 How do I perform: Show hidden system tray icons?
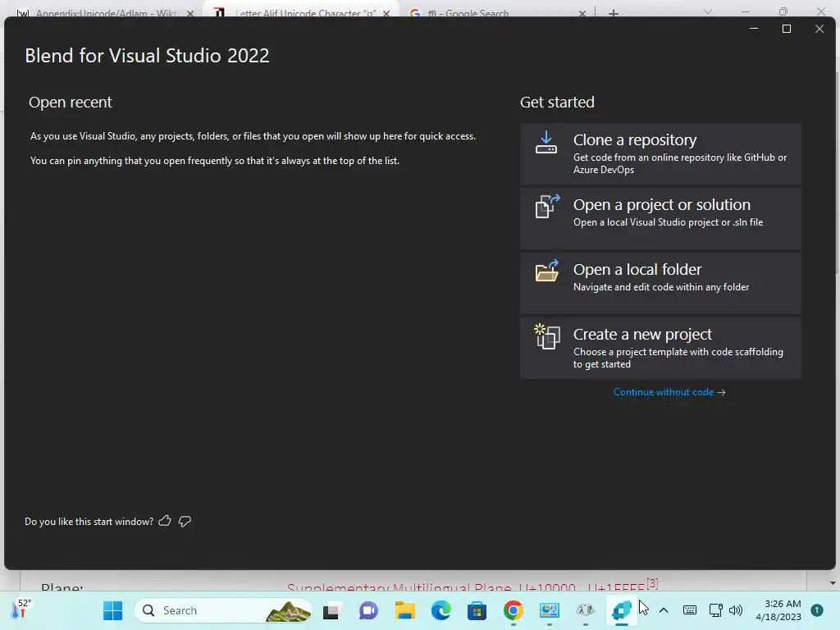663,610
